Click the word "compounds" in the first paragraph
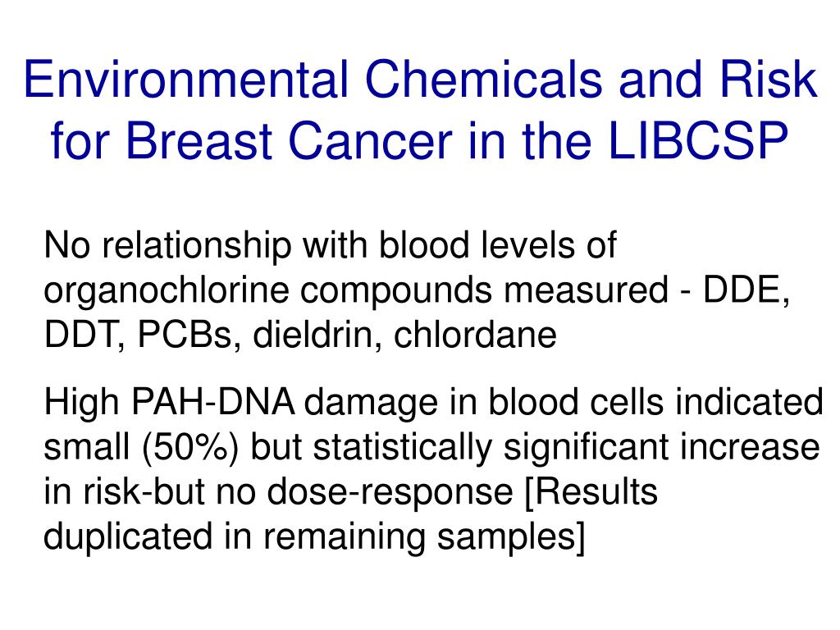 (396, 293)
